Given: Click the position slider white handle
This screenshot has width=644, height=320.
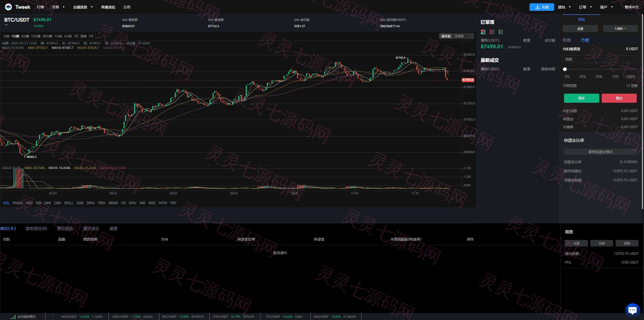Looking at the screenshot, I should pos(565,69).
